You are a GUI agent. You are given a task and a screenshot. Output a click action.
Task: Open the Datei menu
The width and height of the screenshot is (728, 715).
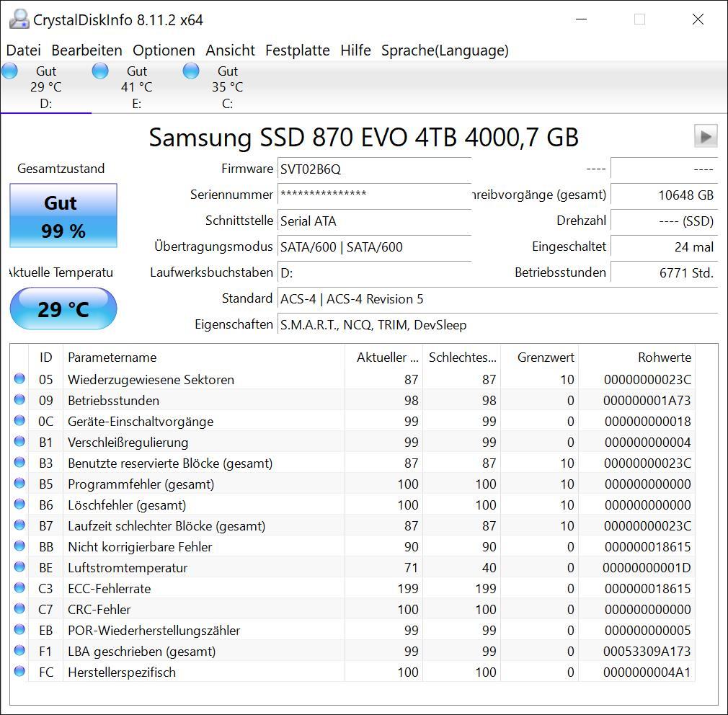tap(24, 50)
